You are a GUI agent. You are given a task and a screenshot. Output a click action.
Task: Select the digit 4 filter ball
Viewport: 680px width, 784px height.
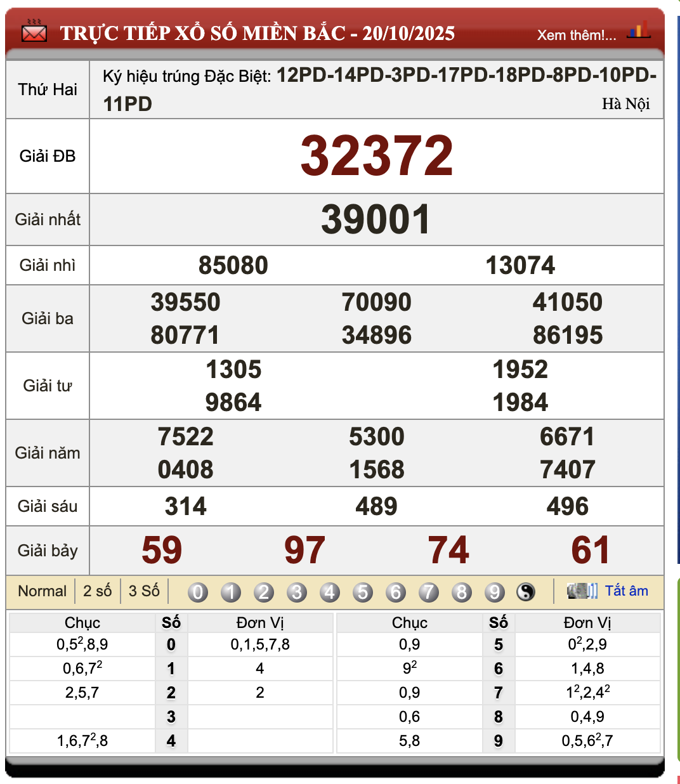(x=330, y=592)
